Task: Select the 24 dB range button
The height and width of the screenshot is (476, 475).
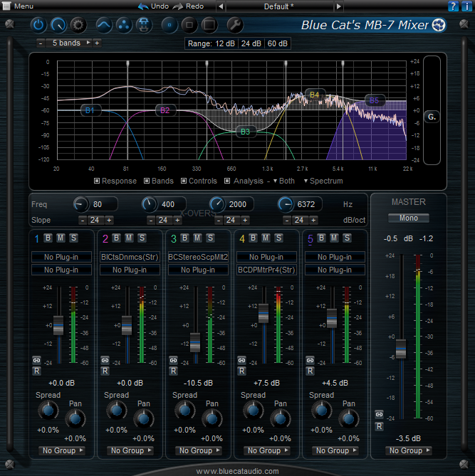Action: (x=251, y=43)
